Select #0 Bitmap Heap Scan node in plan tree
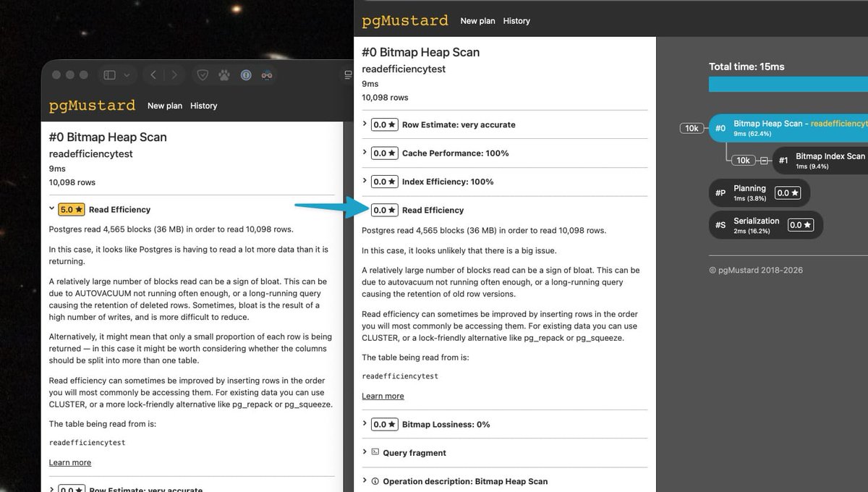This screenshot has height=492, width=868. coord(788,128)
